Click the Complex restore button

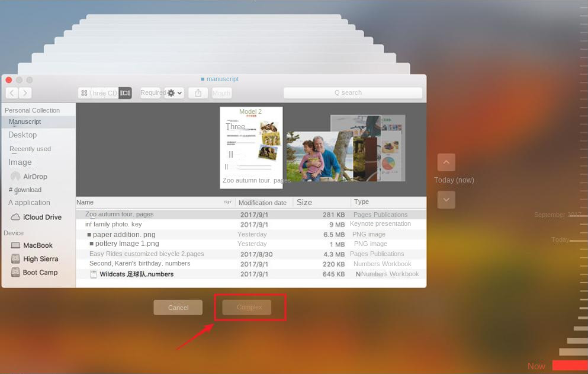tap(249, 307)
